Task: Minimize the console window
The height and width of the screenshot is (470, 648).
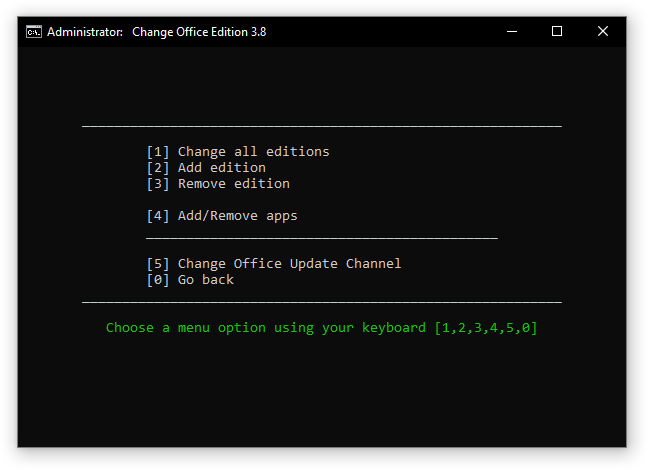Action: click(x=511, y=31)
